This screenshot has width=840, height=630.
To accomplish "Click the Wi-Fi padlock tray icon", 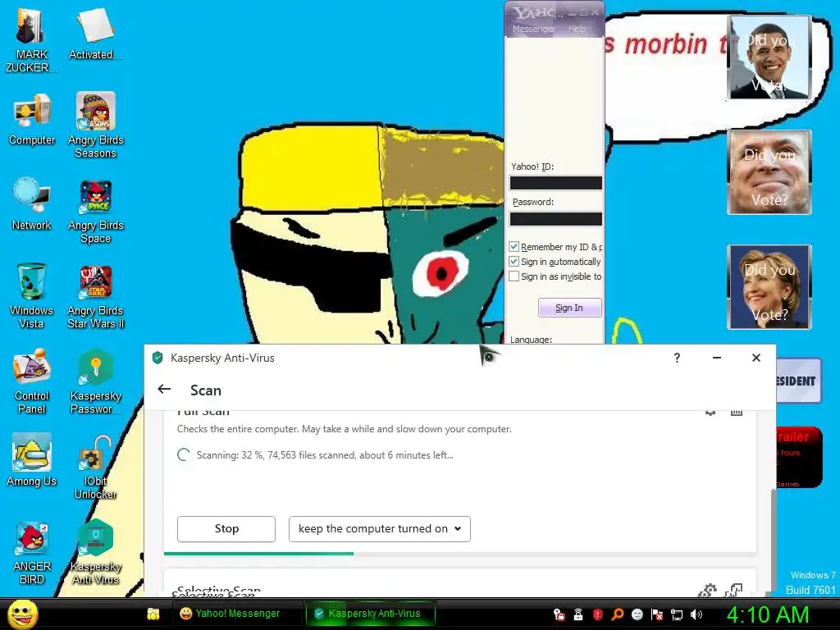I will coord(578,614).
